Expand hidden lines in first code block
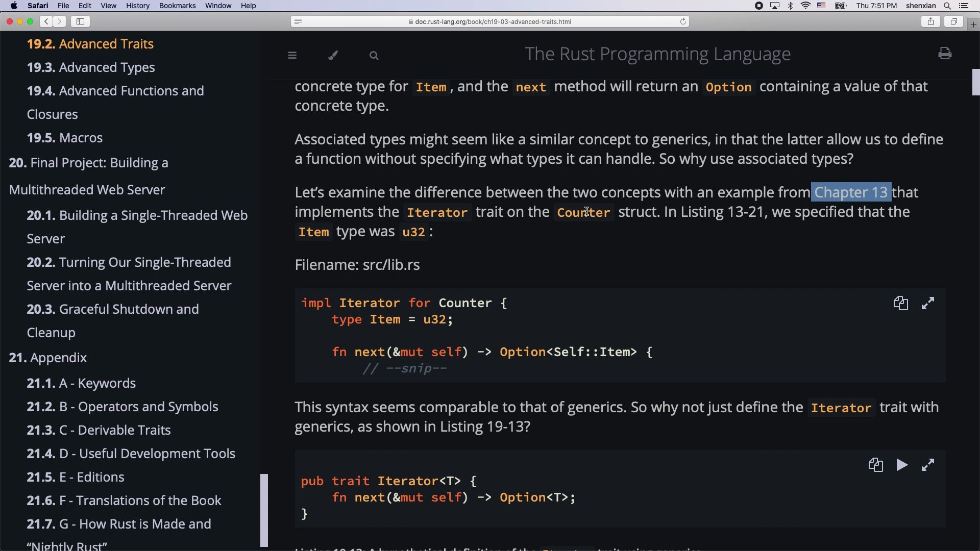The width and height of the screenshot is (980, 551). pos(927,303)
